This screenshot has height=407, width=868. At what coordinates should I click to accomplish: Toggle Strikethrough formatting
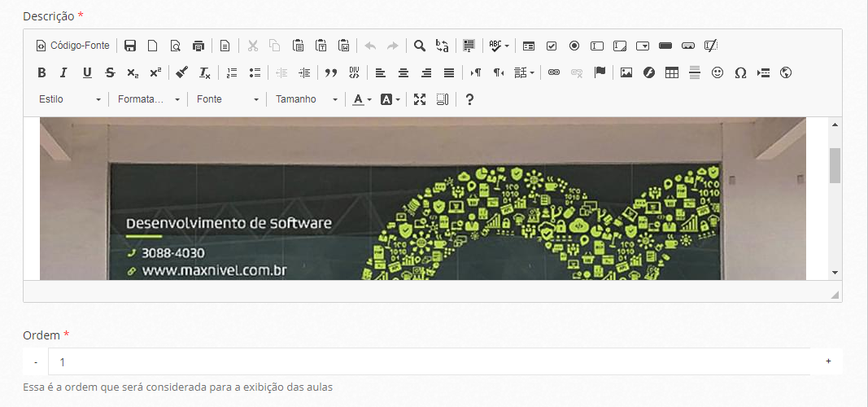(x=110, y=72)
